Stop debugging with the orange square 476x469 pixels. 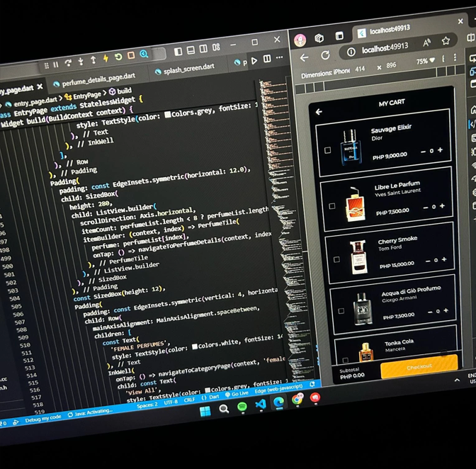tap(131, 55)
